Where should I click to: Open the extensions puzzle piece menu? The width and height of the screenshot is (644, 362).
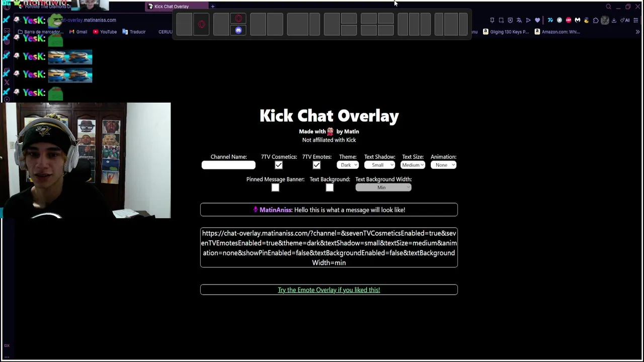[596, 20]
